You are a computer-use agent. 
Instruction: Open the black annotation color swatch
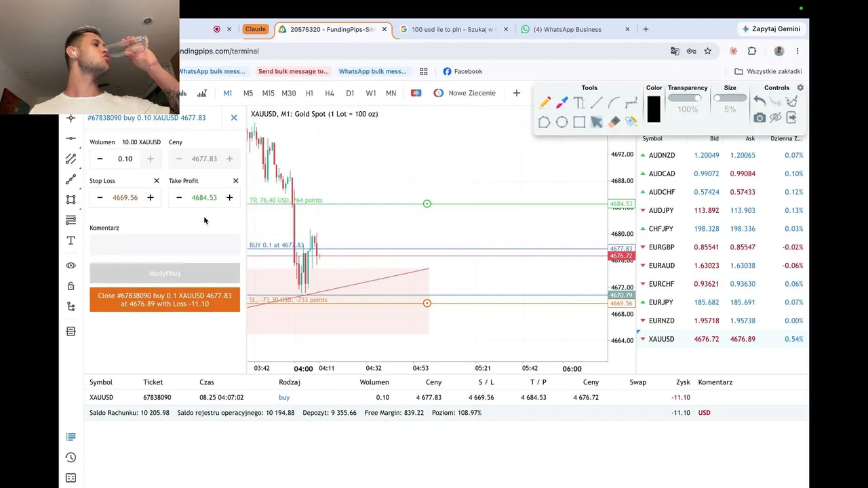pyautogui.click(x=654, y=109)
